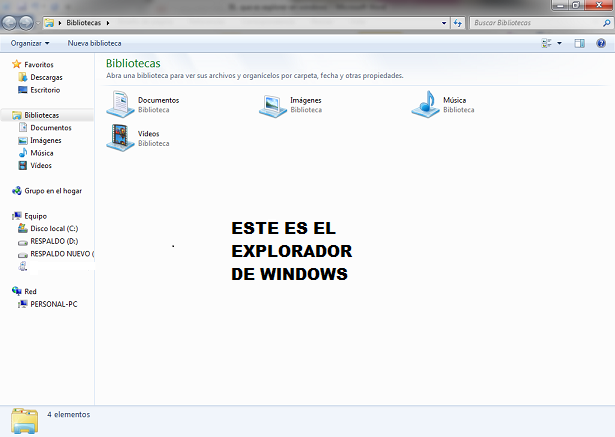Toggle the preview pane icon
615x437 pixels.
[x=579, y=43]
